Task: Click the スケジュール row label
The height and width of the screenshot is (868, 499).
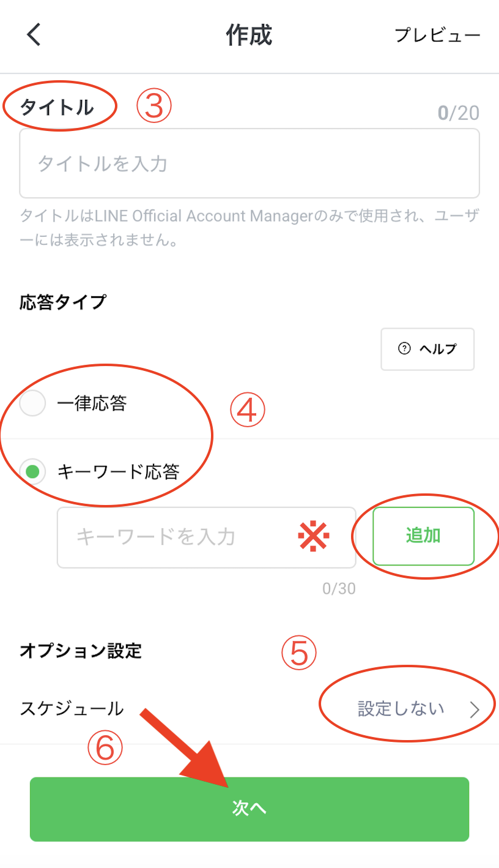Action: [72, 709]
